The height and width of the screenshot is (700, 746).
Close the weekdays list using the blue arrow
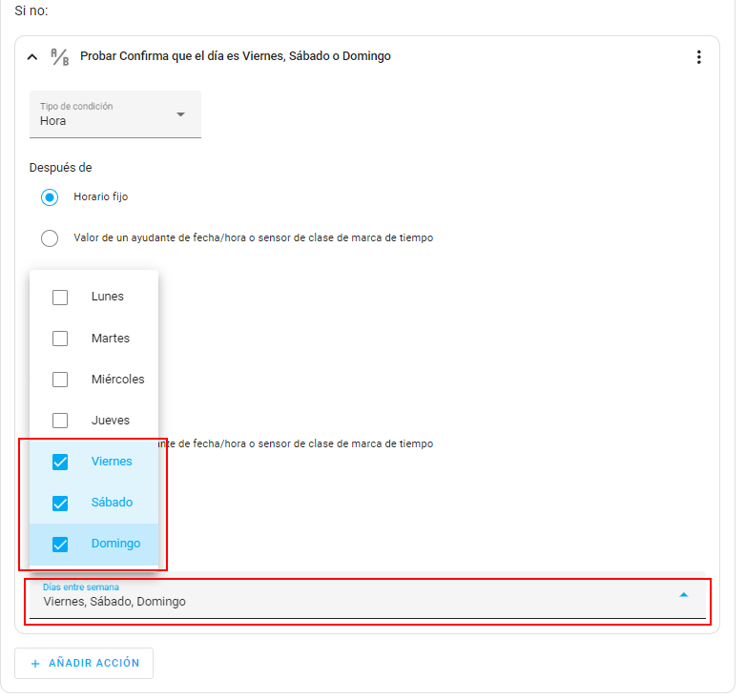tap(683, 595)
